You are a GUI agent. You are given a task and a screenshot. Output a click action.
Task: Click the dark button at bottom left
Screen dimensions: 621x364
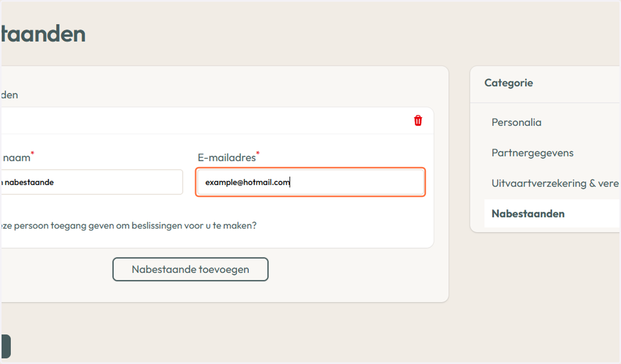pyautogui.click(x=5, y=346)
